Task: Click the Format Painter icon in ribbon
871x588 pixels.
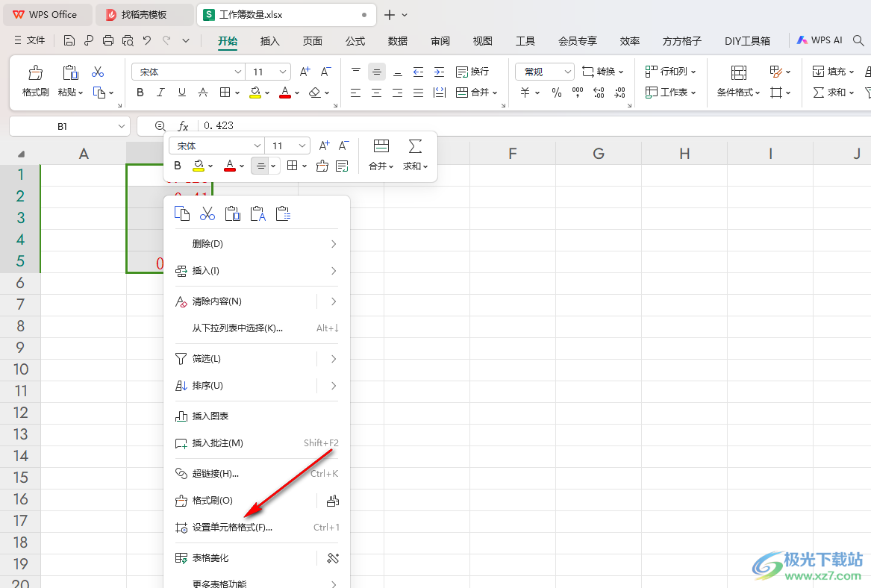Action: [36, 72]
